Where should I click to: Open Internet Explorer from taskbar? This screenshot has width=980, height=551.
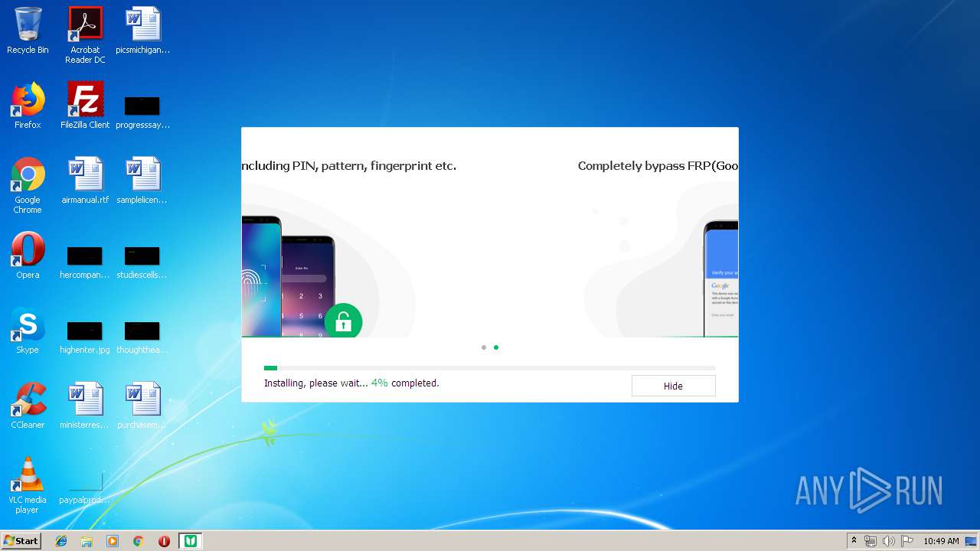tap(61, 541)
